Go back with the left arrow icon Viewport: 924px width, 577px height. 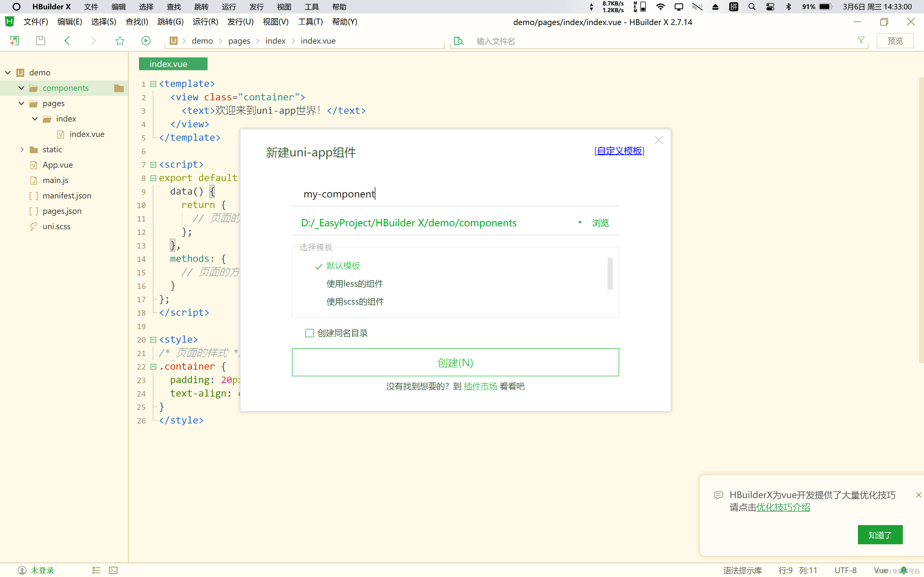coord(67,41)
